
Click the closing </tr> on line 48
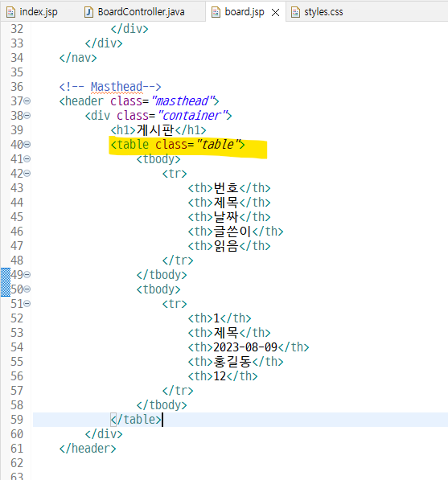pos(178,261)
